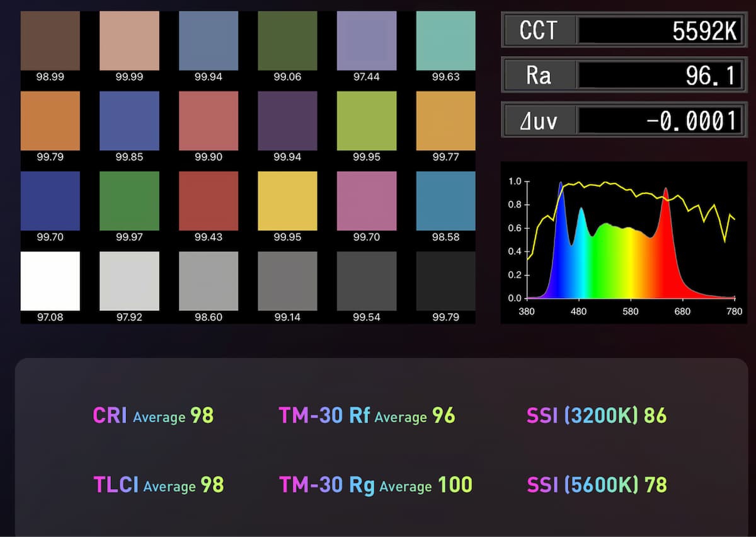The width and height of the screenshot is (756, 537).
Task: Pick the dark purple swatch in second row
Action: click(287, 121)
